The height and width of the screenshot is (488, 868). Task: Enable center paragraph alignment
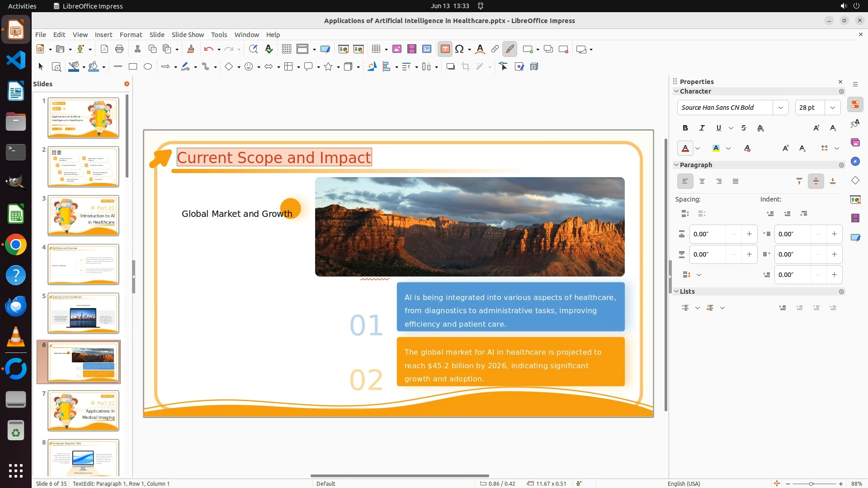point(702,181)
